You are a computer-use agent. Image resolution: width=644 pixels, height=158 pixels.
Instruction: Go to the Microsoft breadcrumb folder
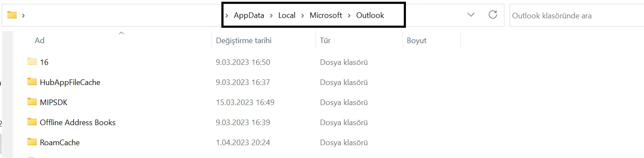326,15
